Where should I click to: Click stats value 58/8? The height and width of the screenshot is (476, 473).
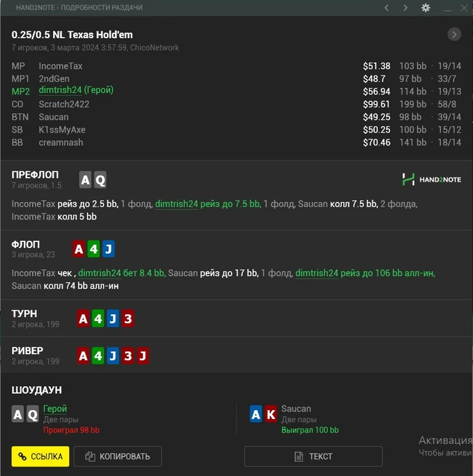(x=447, y=104)
